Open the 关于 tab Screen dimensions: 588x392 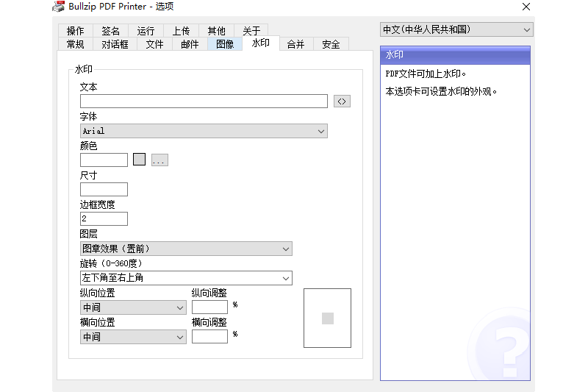point(251,30)
